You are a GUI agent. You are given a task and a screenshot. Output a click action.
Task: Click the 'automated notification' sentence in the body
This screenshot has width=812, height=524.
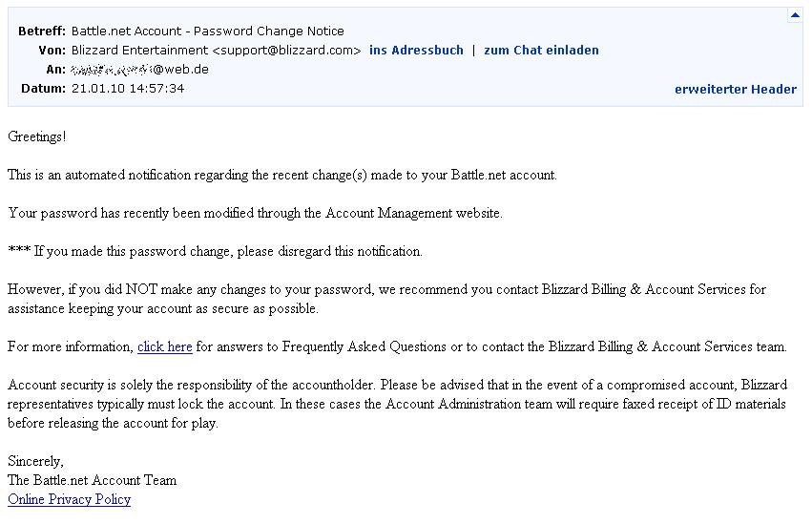(x=281, y=175)
